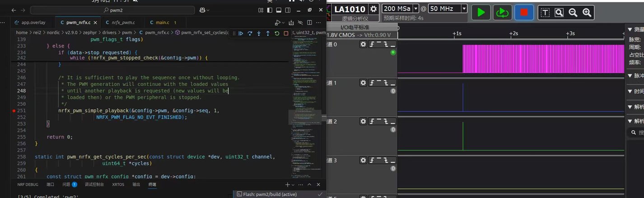This screenshot has height=198, width=644.
Task: Restart the debug session
Action: (277, 33)
